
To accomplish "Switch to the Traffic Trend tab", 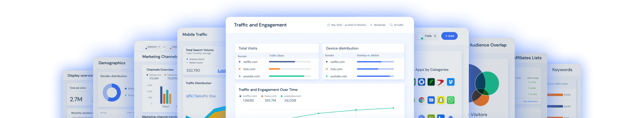I will tap(193, 96).
